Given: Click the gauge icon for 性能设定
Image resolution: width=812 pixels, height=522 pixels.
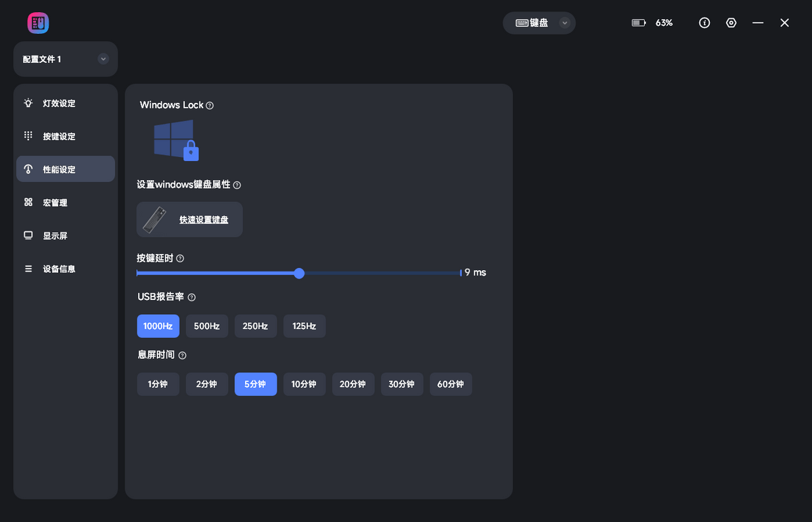Looking at the screenshot, I should point(28,169).
